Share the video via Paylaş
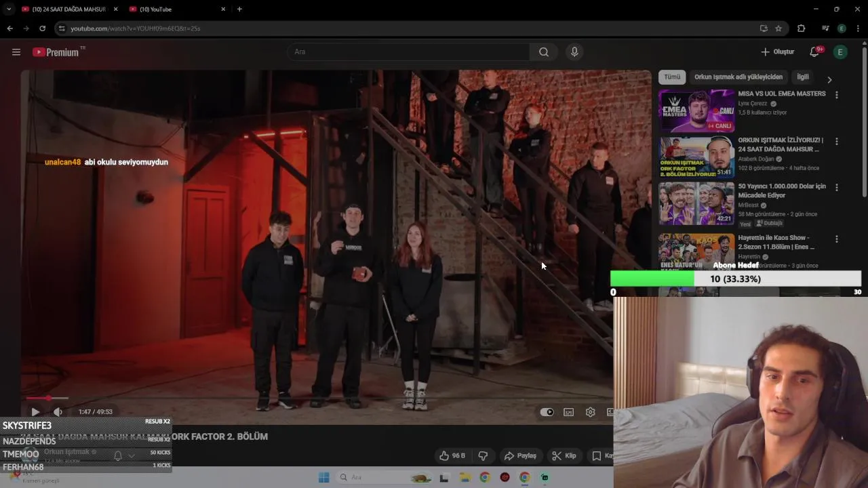868x488 pixels. pyautogui.click(x=521, y=455)
